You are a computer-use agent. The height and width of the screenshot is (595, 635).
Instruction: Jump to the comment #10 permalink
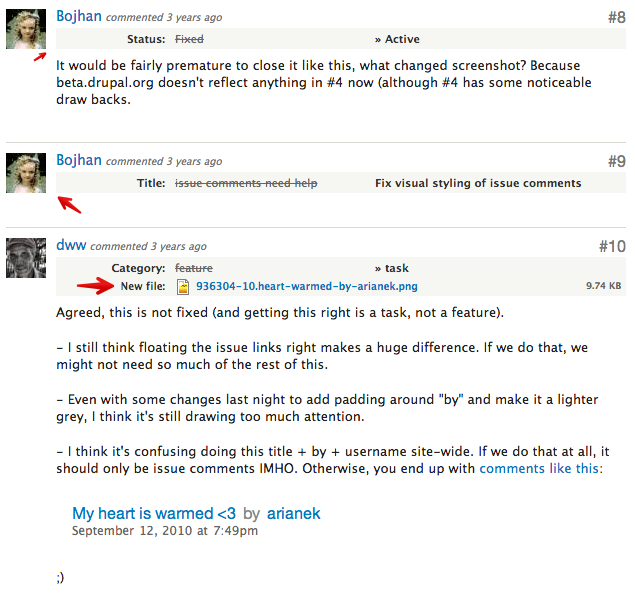tap(611, 246)
